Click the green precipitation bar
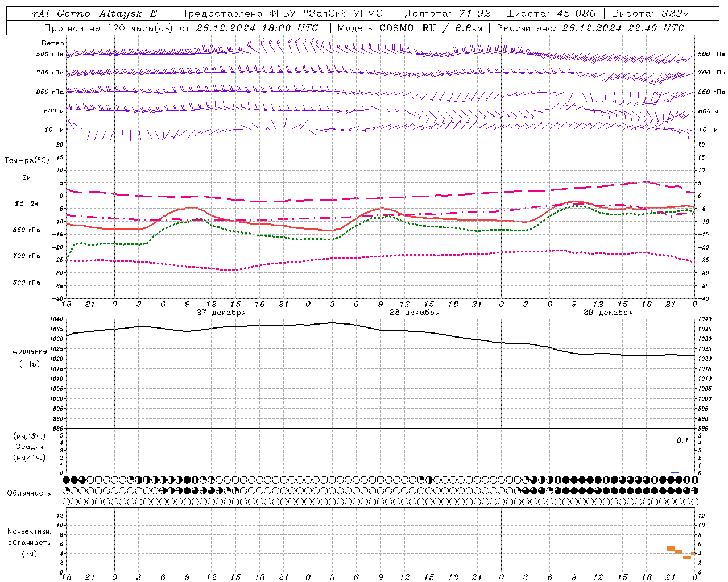The image size is (728, 582). tap(675, 472)
